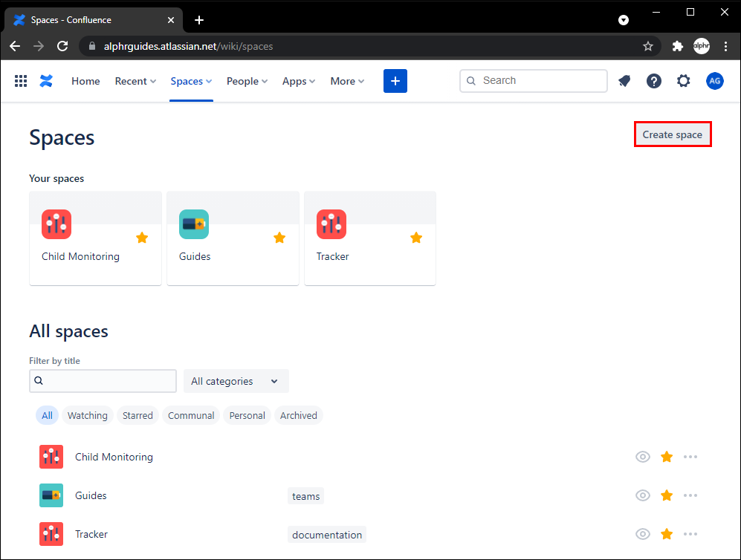Image resolution: width=741 pixels, height=560 pixels.
Task: Click the Confluence logo icon
Action: tap(46, 81)
